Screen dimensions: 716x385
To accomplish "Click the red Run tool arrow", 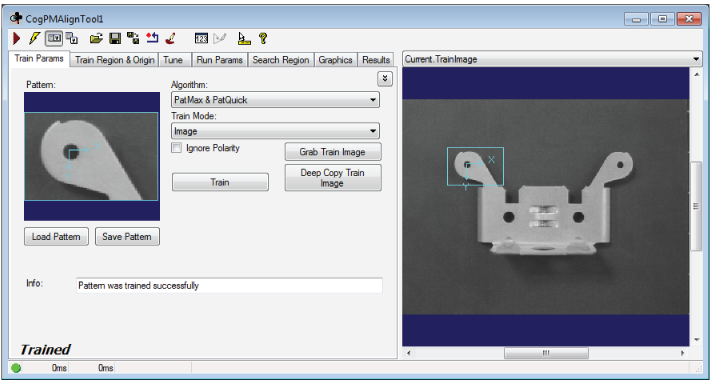I will point(16,39).
